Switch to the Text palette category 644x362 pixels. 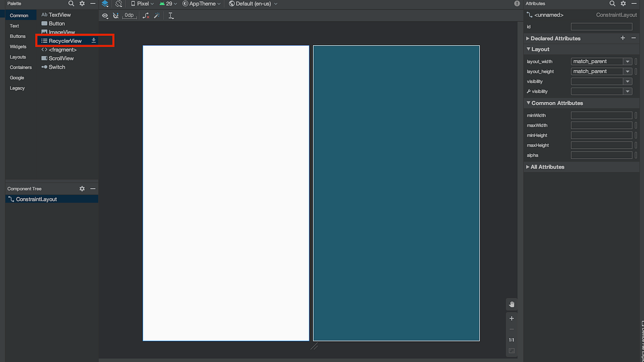pos(14,25)
